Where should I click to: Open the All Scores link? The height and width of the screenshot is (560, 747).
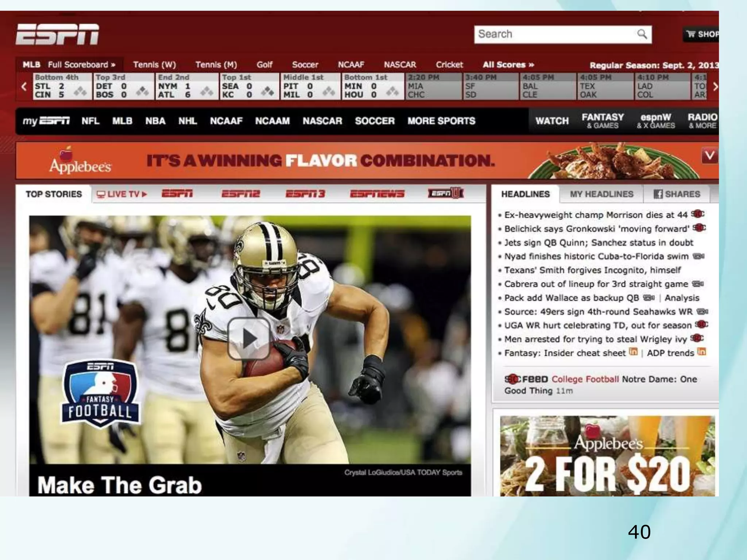click(x=508, y=65)
